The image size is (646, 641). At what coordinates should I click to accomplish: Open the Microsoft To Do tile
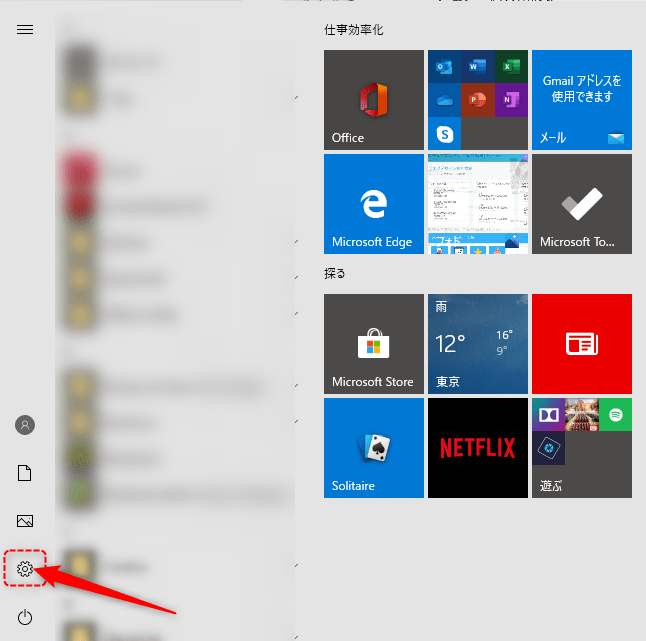point(582,204)
